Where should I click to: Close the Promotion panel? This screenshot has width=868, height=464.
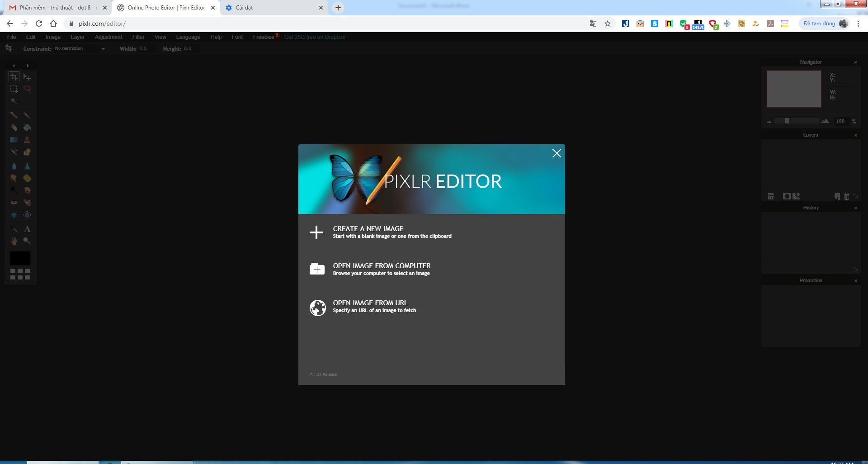tap(855, 281)
